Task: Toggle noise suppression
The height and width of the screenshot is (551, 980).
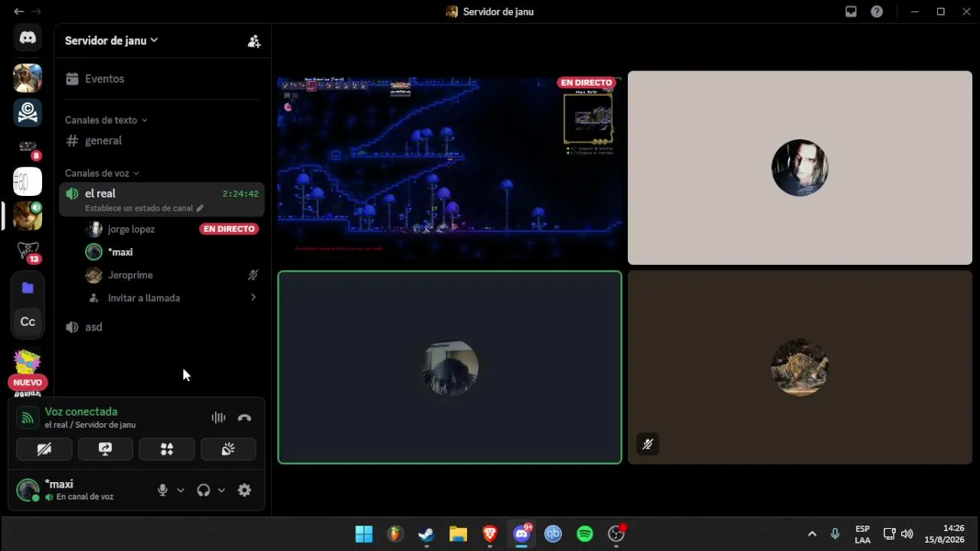Action: (x=218, y=418)
